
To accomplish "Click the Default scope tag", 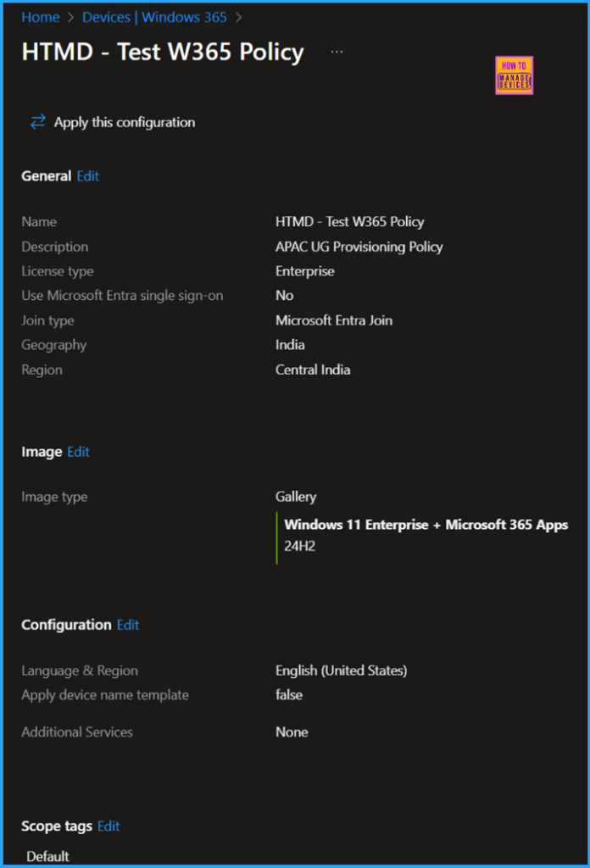I will click(x=47, y=856).
